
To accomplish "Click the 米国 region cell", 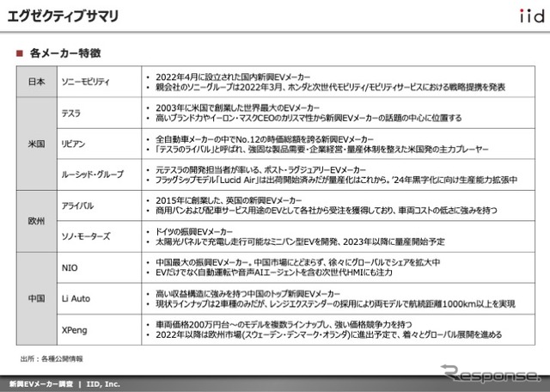I will 36,144.
